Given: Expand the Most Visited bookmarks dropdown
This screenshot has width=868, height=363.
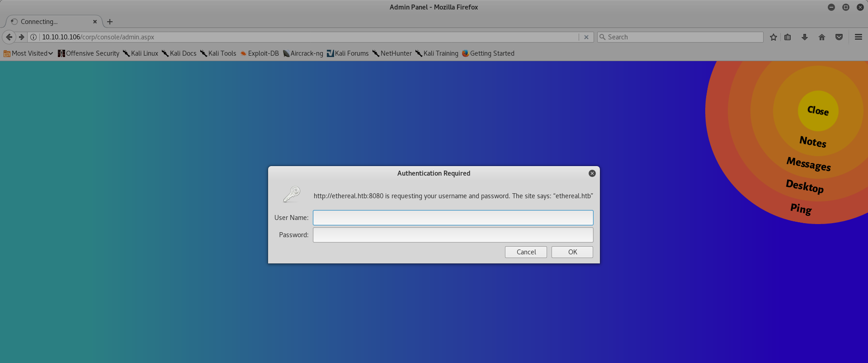Looking at the screenshot, I should [28, 53].
